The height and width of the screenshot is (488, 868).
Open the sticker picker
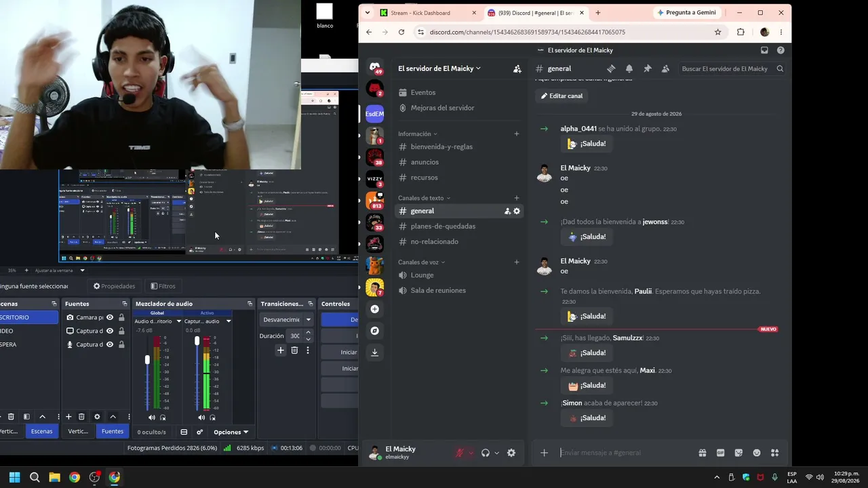738,453
